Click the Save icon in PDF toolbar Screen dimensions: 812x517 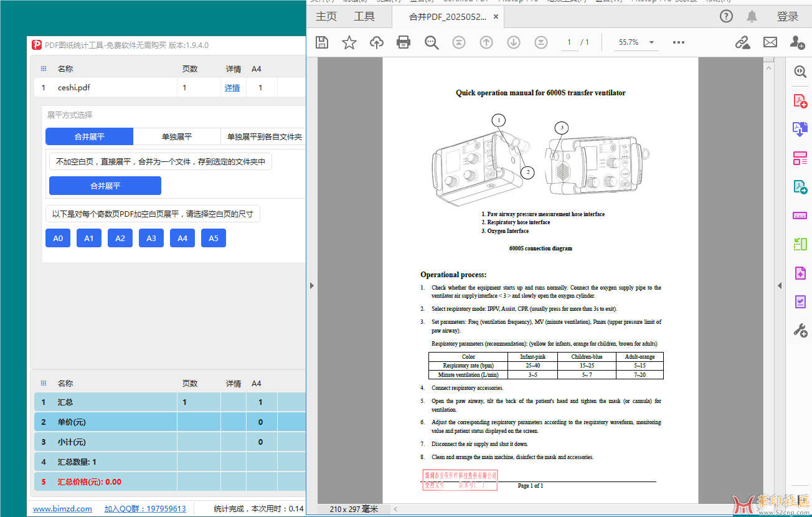[x=321, y=42]
